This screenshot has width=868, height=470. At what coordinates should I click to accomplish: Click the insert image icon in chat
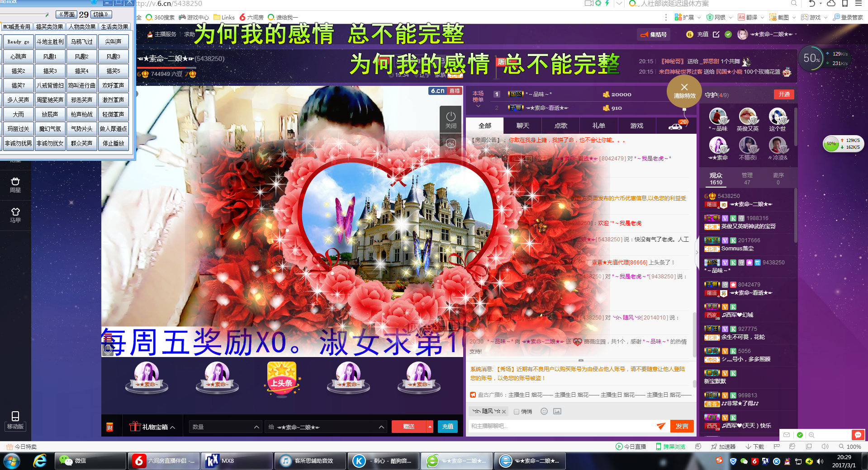click(x=557, y=411)
